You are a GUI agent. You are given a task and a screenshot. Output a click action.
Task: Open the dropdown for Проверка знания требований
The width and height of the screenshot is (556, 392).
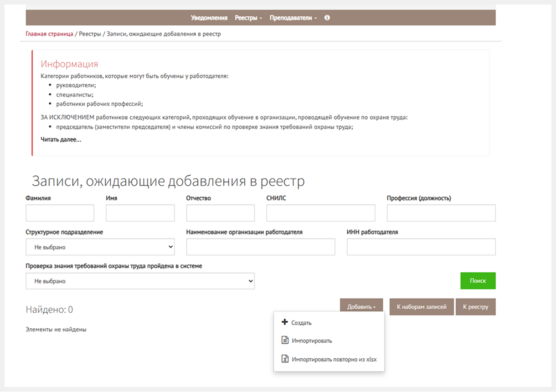[x=140, y=281]
